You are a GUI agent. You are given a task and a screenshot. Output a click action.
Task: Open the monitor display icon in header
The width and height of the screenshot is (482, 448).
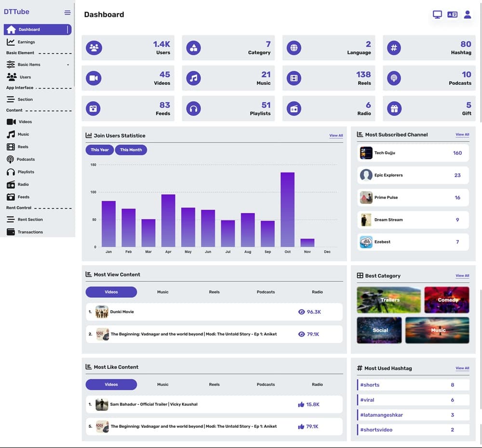(437, 14)
